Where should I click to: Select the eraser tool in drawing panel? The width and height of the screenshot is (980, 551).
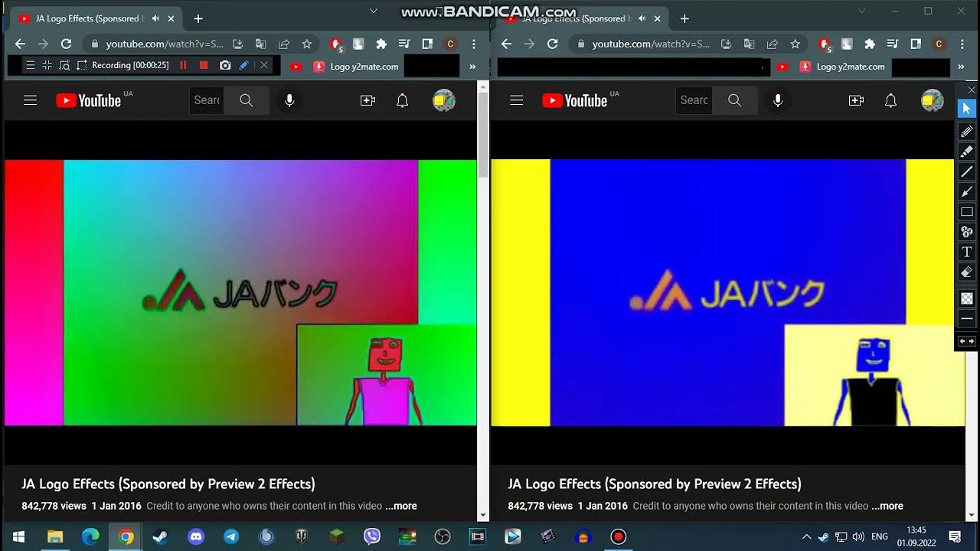[967, 272]
